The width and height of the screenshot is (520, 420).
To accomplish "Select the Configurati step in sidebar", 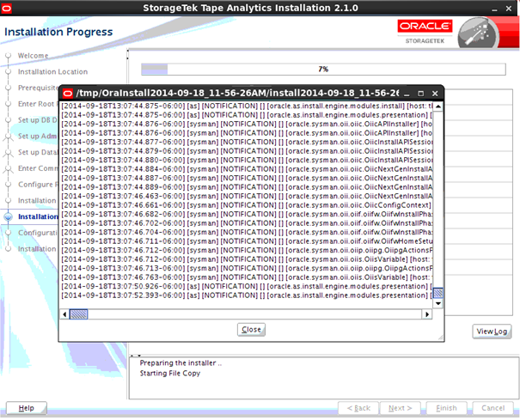I will [x=38, y=233].
